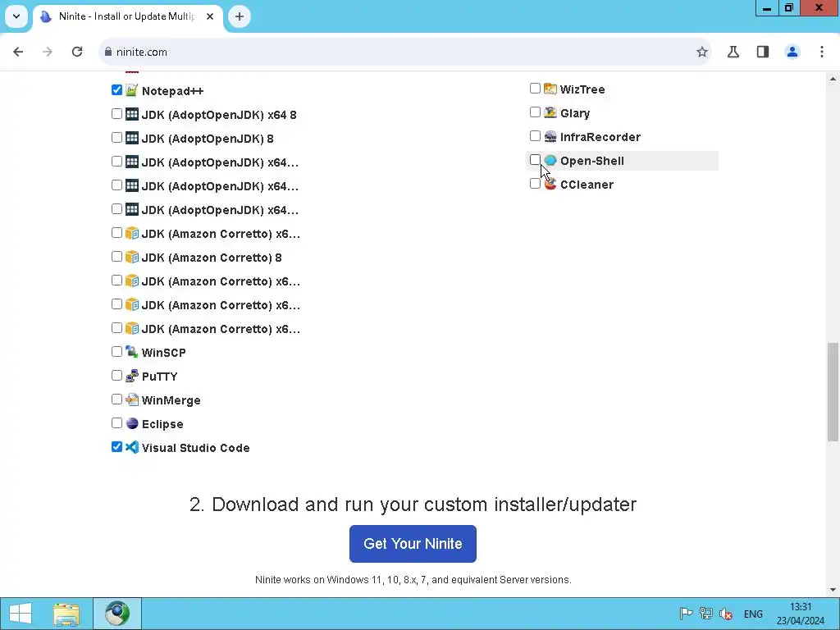The image size is (840, 630).
Task: Click the Open-Shell label
Action: click(x=592, y=161)
